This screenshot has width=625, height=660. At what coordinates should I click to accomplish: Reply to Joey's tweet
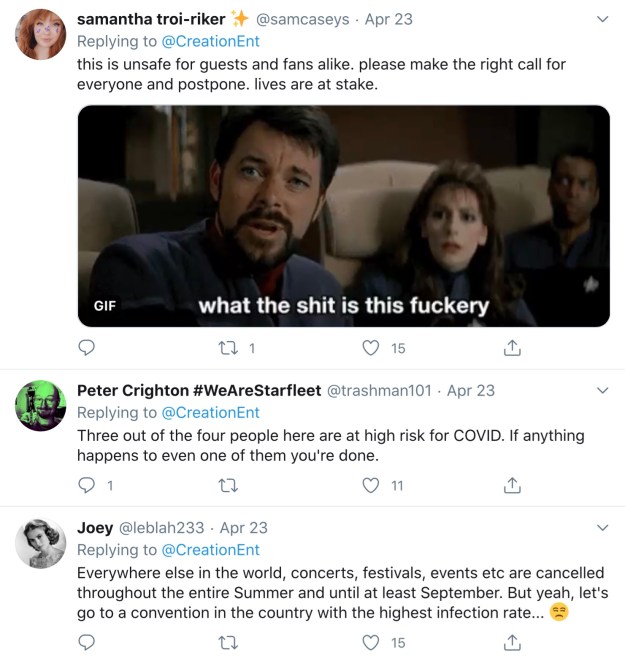[x=87, y=642]
